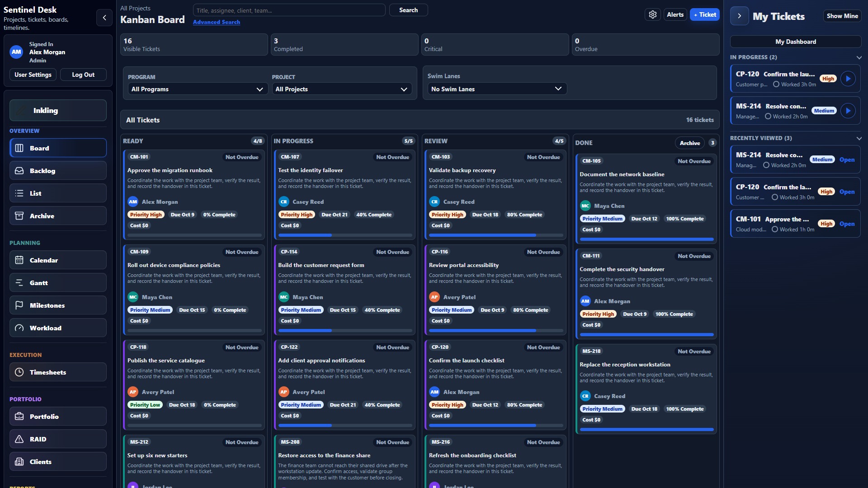
Task: Click the List icon in sidebar
Action: pyautogui.click(x=19, y=193)
